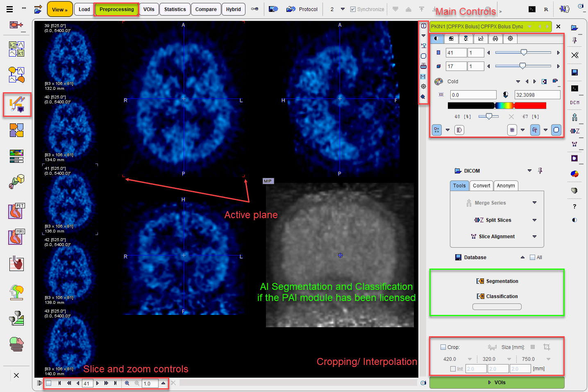Screen dimensions: 588x392
Task: Open the dropdown next to number 2 in toolbar
Action: tap(343, 9)
